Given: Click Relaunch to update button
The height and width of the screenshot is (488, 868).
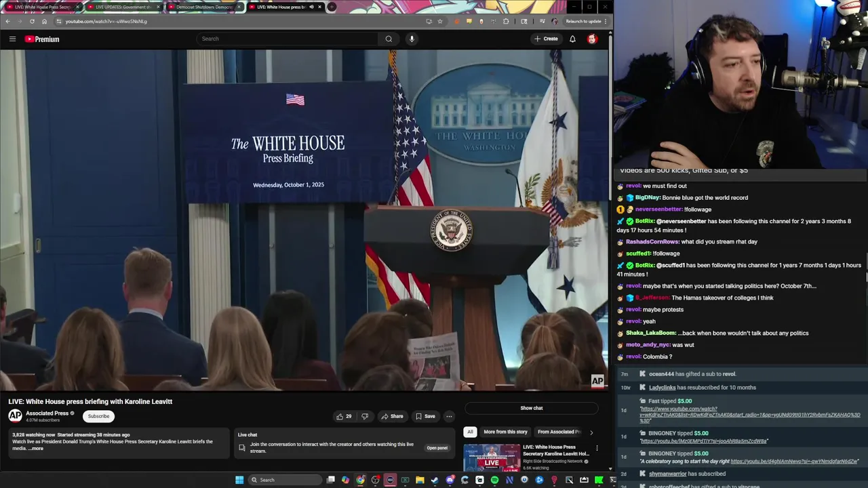Looking at the screenshot, I should (583, 21).
